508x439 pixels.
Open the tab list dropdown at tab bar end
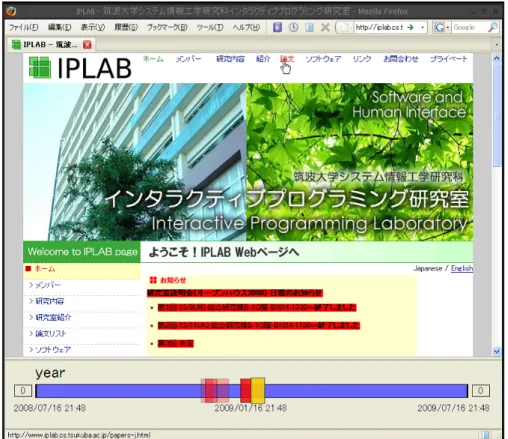point(497,44)
